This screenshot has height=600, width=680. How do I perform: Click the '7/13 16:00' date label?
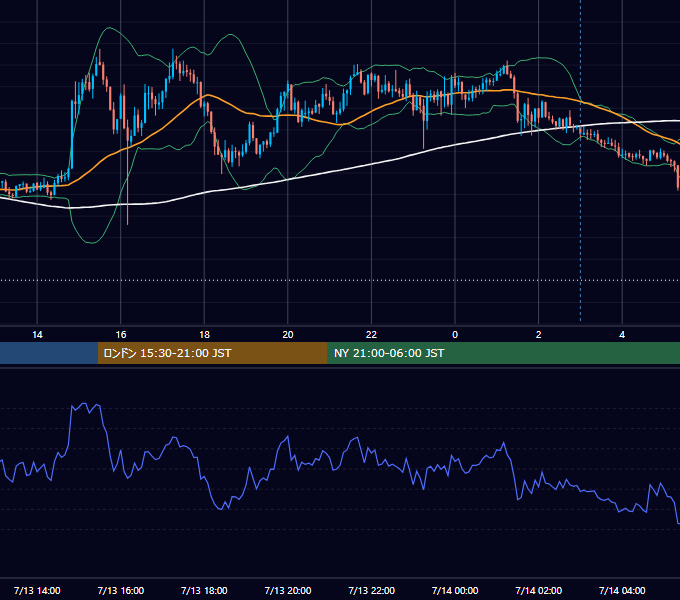coord(121,590)
